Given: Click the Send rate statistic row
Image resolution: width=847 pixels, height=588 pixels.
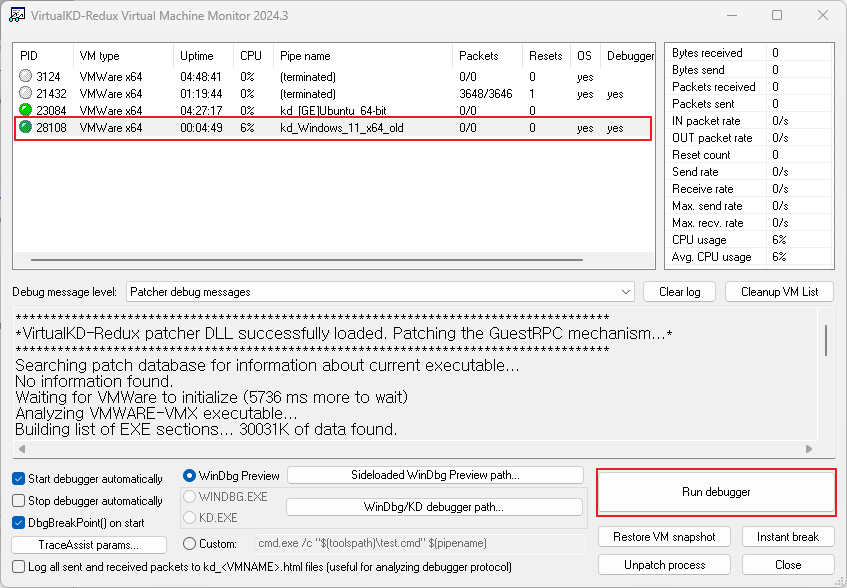Looking at the screenshot, I should point(749,172).
